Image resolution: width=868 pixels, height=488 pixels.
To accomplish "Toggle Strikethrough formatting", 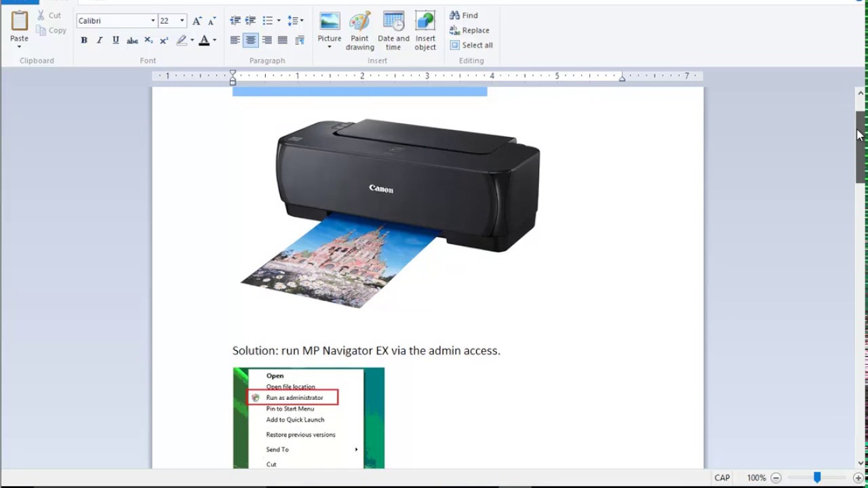I will (x=132, y=41).
